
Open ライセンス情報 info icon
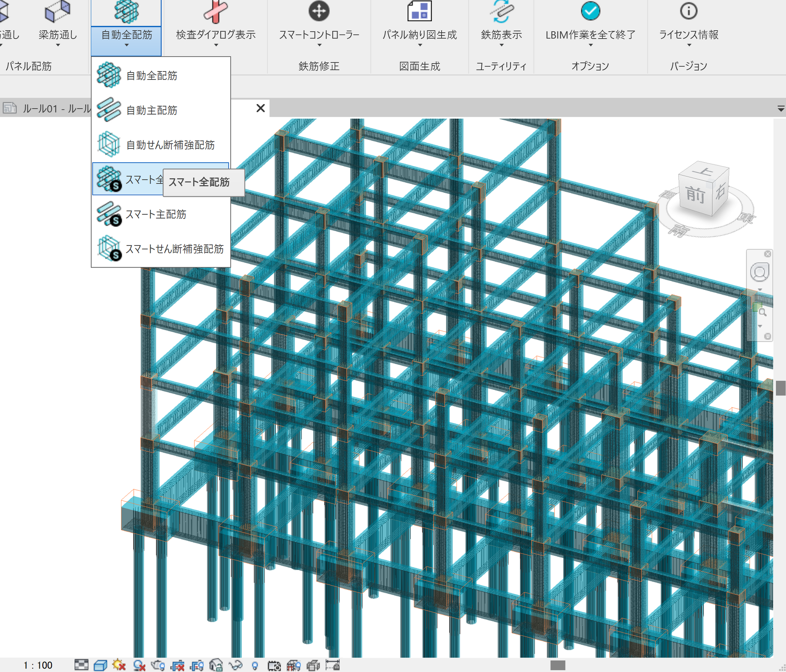[x=689, y=11]
